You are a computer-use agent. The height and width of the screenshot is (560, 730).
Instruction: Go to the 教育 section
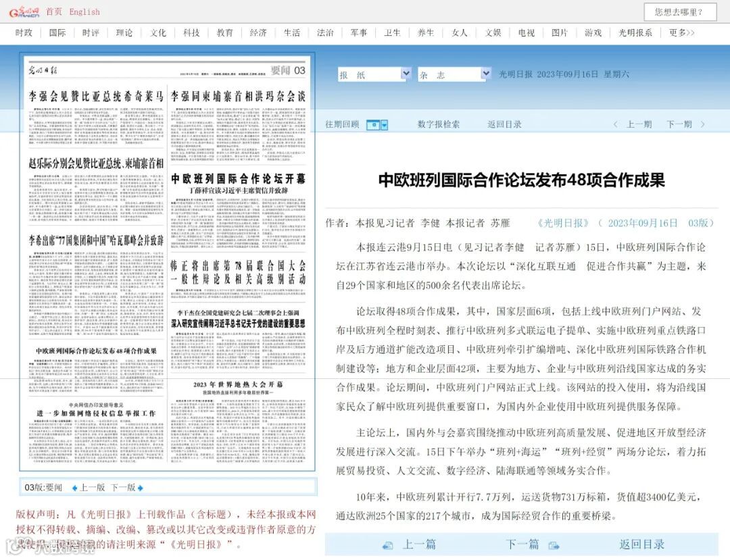(x=225, y=32)
